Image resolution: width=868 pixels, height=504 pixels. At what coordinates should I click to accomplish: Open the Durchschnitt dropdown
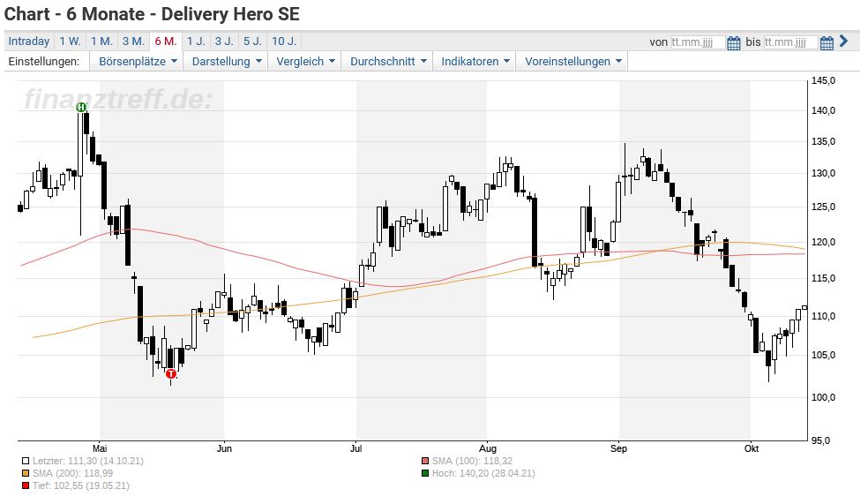point(388,62)
